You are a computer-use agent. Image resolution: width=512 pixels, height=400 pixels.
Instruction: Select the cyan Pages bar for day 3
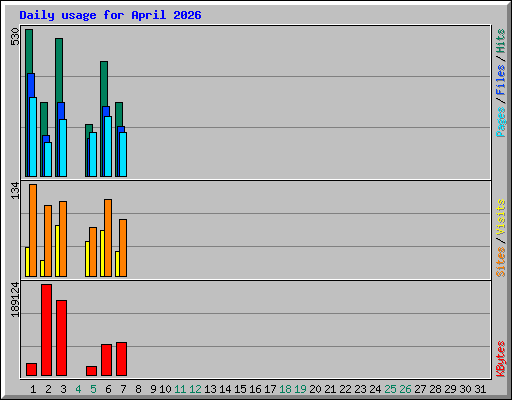point(63,148)
